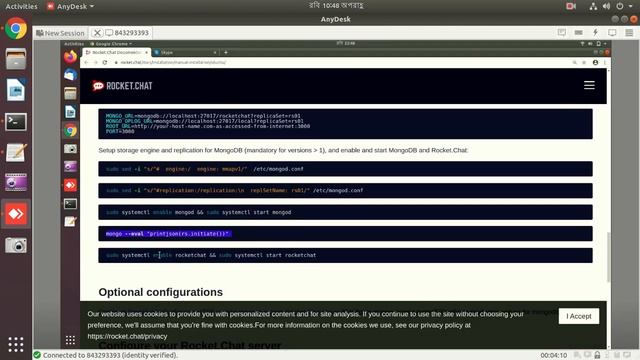
Task: Open the AnyDesk app menu dropdown in top bar
Action: [70, 6]
